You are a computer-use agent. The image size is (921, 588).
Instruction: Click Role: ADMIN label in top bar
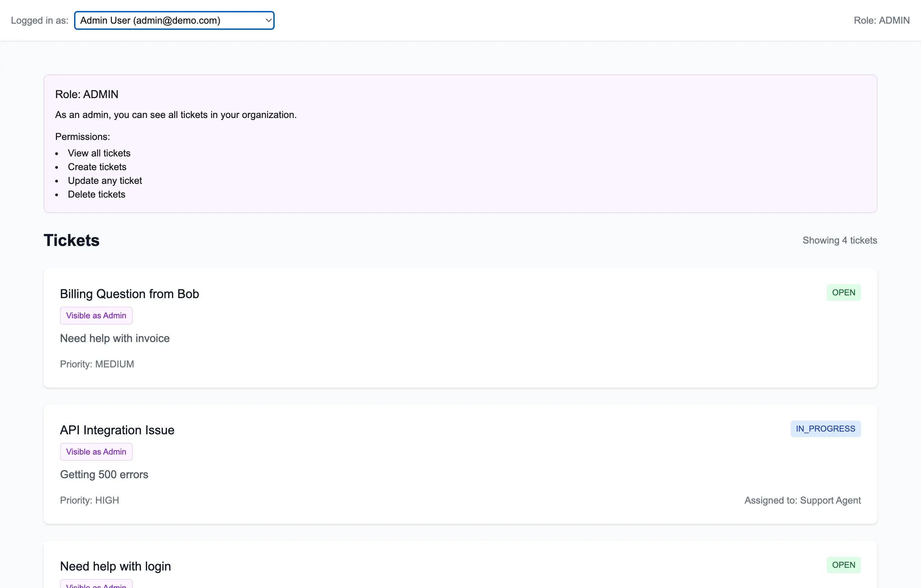point(881,20)
